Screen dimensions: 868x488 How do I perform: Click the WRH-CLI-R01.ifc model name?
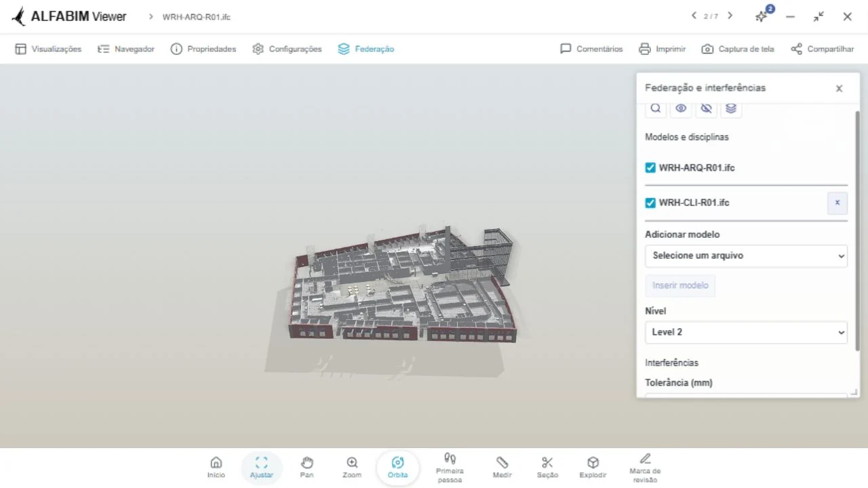(694, 203)
